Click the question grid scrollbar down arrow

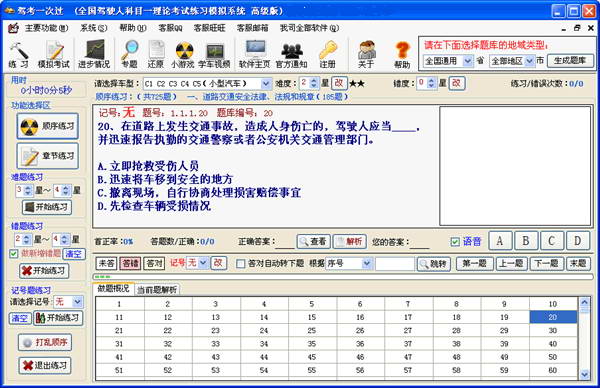coord(584,375)
